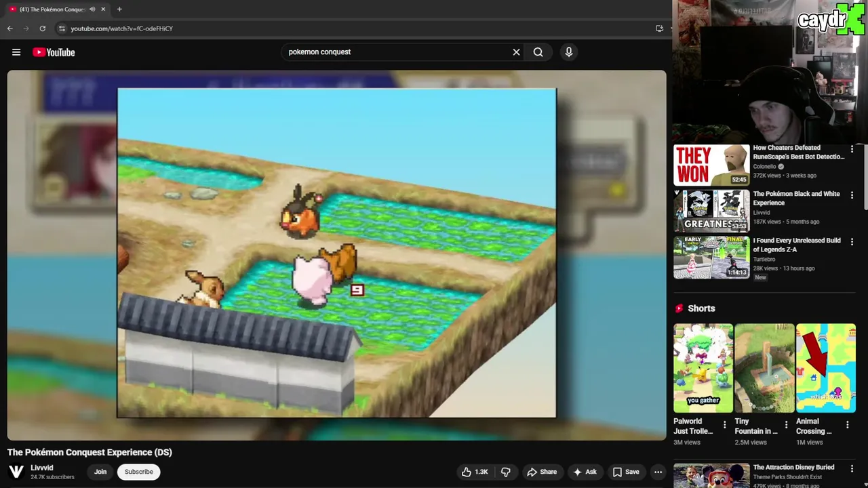The image size is (868, 488).
Task: Open Livvvid channel avatar
Action: [16, 472]
